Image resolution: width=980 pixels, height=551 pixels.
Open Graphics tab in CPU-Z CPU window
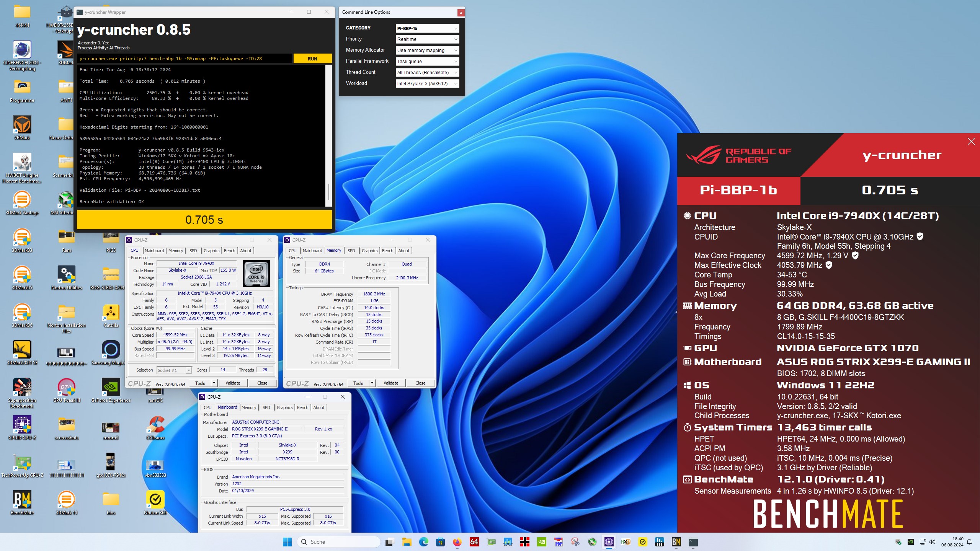tap(211, 251)
